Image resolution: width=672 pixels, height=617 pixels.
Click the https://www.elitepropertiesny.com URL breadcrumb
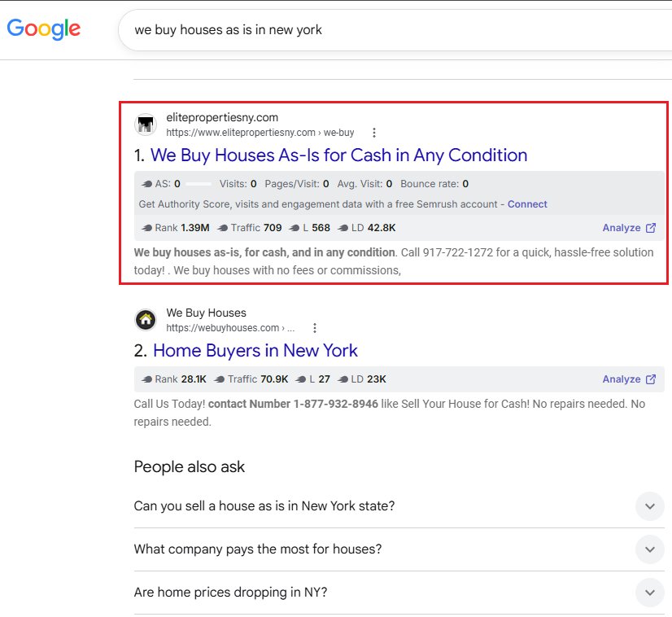click(x=260, y=133)
